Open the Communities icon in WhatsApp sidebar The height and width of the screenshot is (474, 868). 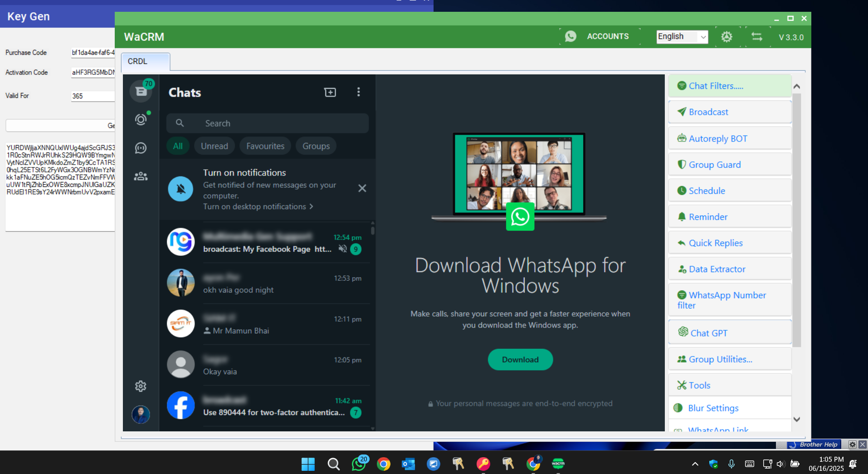pos(141,176)
